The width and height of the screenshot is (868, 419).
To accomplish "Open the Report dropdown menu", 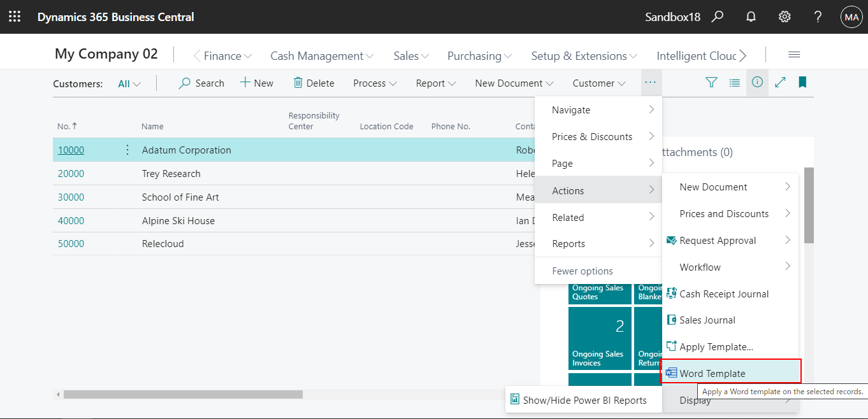I will pos(435,83).
